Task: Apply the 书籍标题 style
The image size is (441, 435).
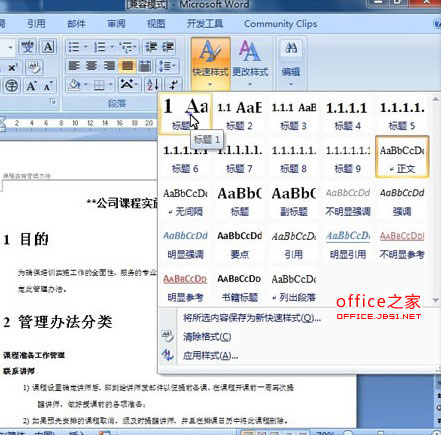Action: (x=239, y=287)
